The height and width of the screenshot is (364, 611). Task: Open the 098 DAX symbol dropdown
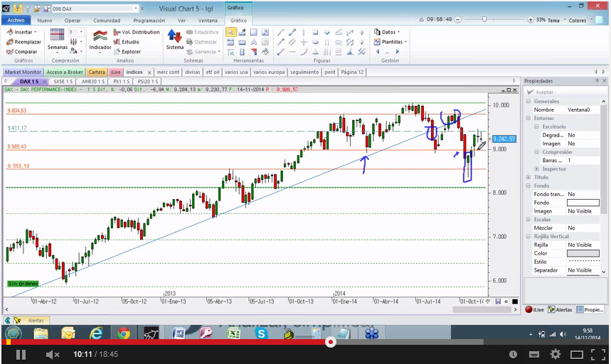point(136,8)
